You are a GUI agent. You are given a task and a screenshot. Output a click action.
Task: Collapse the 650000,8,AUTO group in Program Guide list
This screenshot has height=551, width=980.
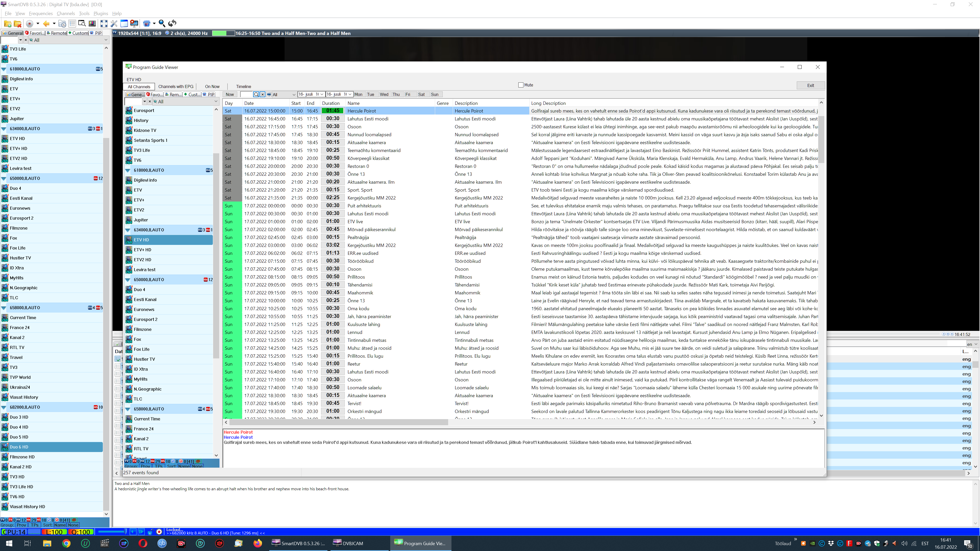coord(128,280)
